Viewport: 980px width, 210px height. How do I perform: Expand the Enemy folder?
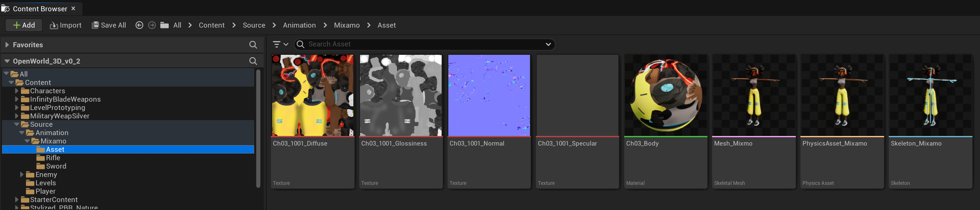pos(22,174)
